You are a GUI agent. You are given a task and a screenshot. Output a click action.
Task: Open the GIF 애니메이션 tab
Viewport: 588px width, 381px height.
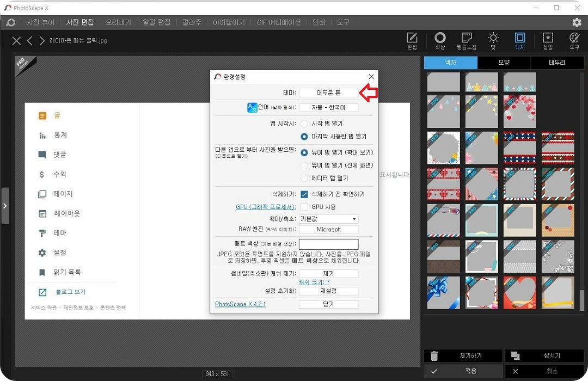coord(279,22)
